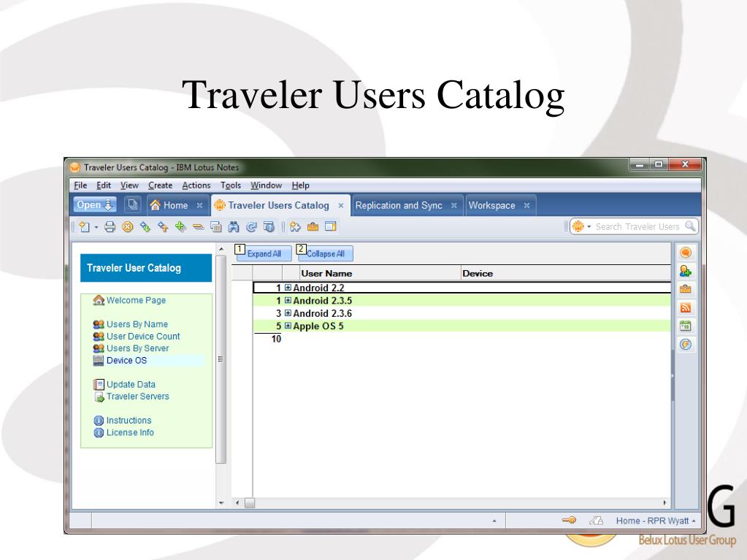Close the Workspace tab
The image size is (747, 560).
pos(527,206)
